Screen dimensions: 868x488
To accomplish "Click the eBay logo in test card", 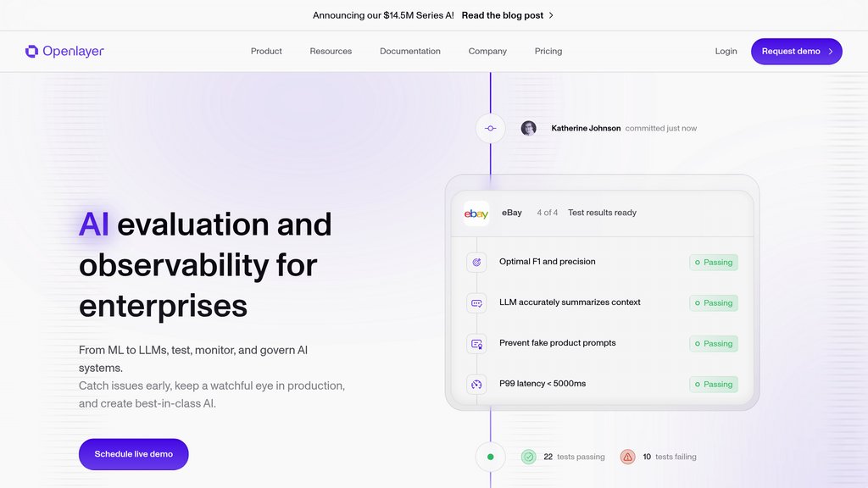I will (476, 213).
